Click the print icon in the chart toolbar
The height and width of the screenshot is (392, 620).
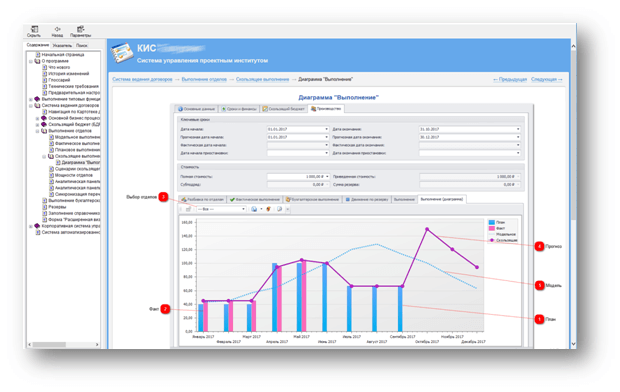click(x=254, y=209)
